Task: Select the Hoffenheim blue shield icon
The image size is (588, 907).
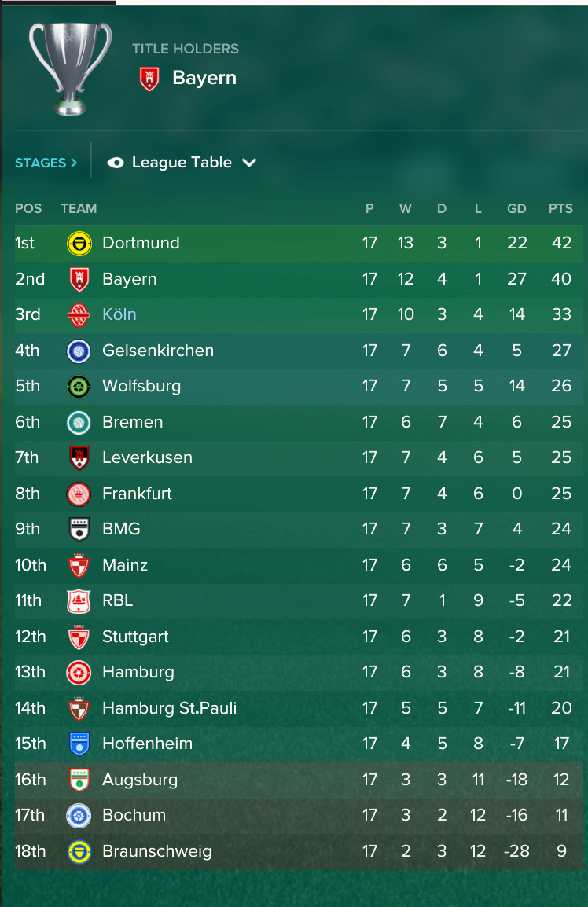Action: pos(79,744)
